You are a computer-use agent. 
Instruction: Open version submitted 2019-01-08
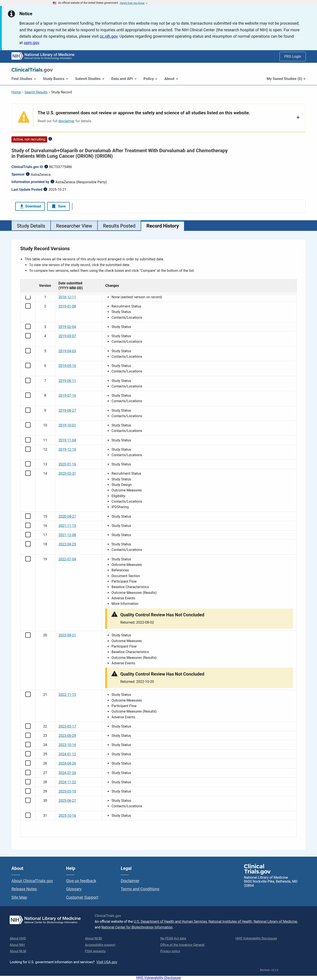67,306
